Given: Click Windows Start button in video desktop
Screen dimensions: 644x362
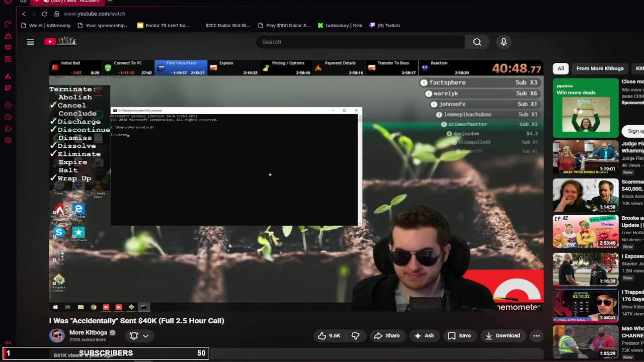Looking at the screenshot, I should click(55, 307).
